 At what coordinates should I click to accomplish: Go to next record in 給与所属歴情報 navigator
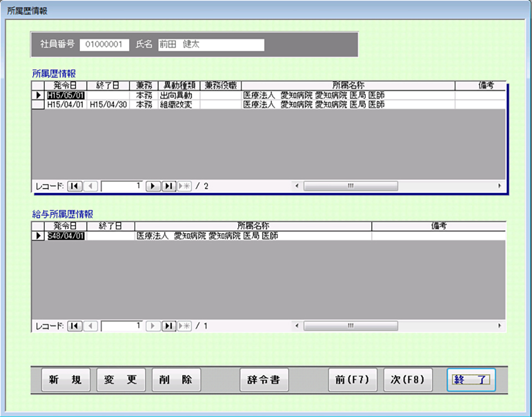153,326
